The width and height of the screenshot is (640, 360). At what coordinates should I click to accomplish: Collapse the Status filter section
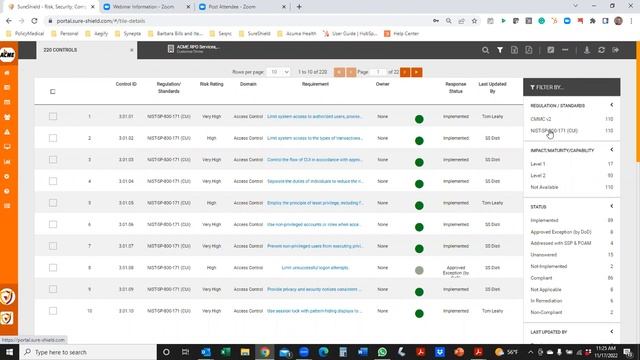[x=611, y=206]
